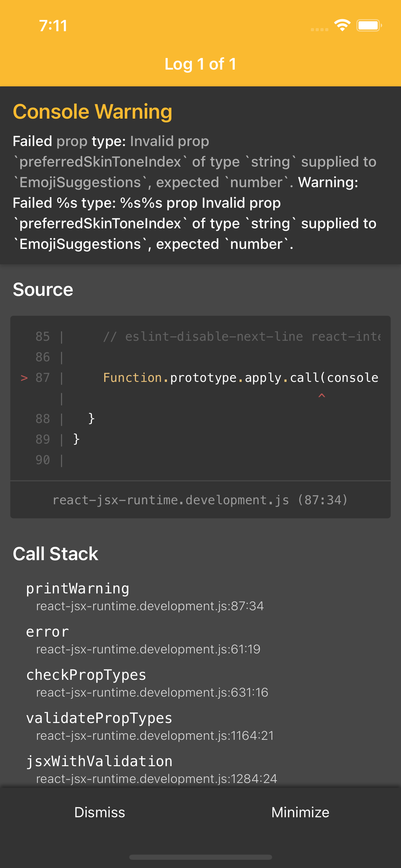Tap the Console Warning heading
Viewport: 401px width, 868px height.
click(93, 112)
